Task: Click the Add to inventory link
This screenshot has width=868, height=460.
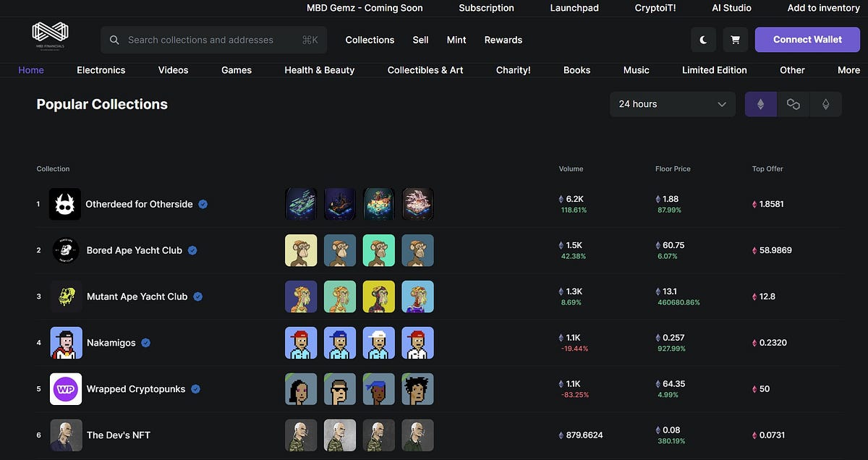Action: (x=823, y=8)
